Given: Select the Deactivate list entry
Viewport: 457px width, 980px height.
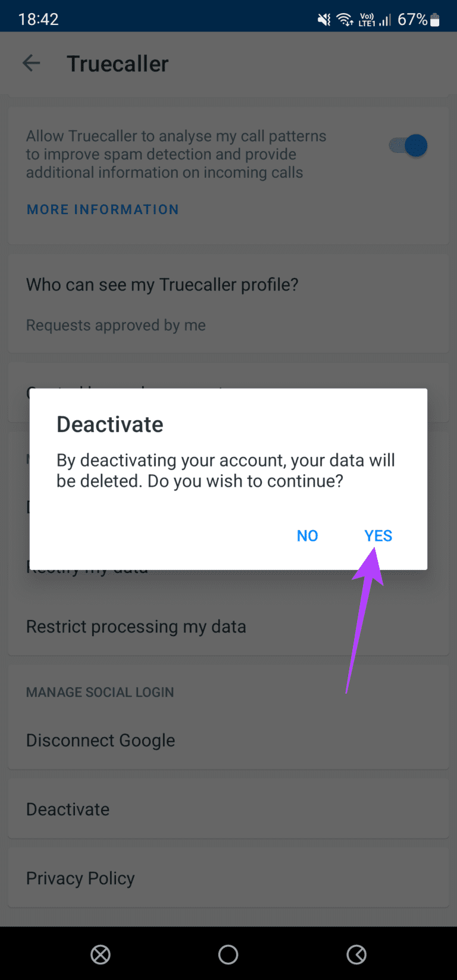Looking at the screenshot, I should coord(67,809).
